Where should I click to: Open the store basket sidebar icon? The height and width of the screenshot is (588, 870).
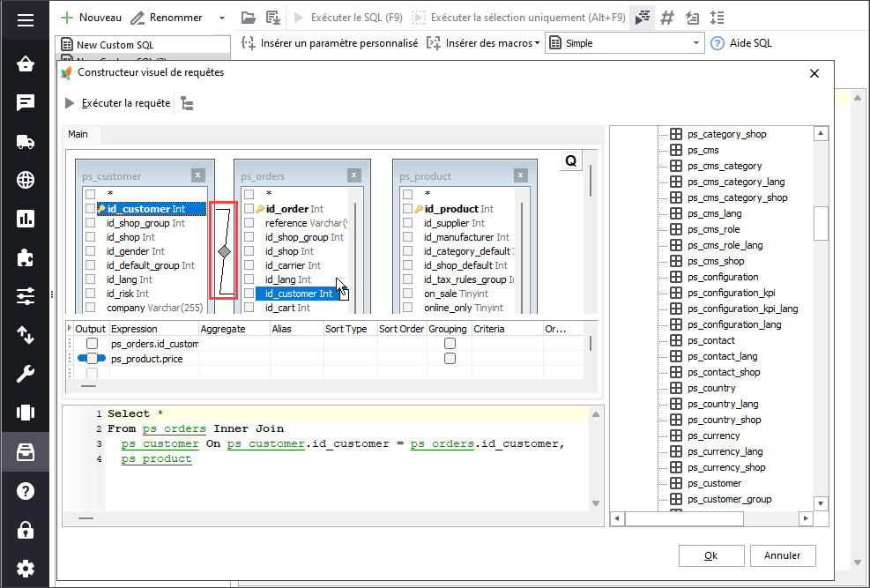(x=26, y=63)
